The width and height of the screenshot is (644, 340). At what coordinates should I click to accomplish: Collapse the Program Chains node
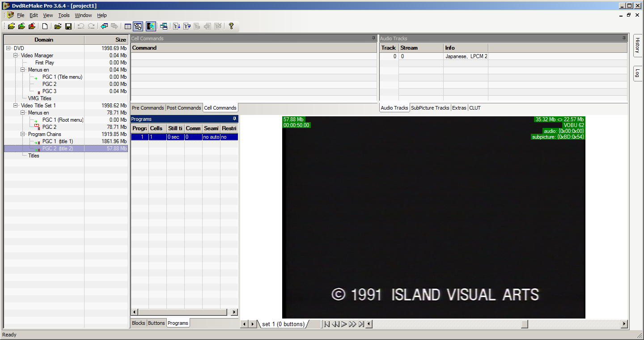pos(23,134)
